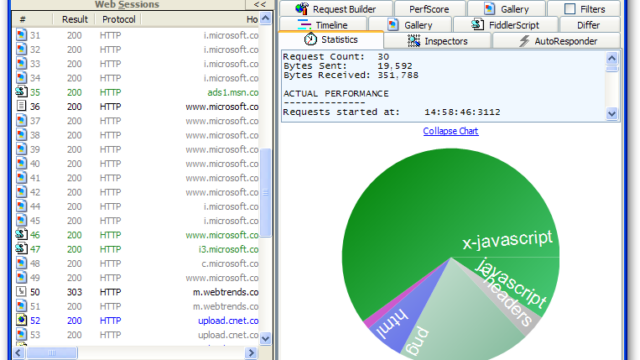640x360 pixels.
Task: Click the image icon of session 38
Action: 21,135
